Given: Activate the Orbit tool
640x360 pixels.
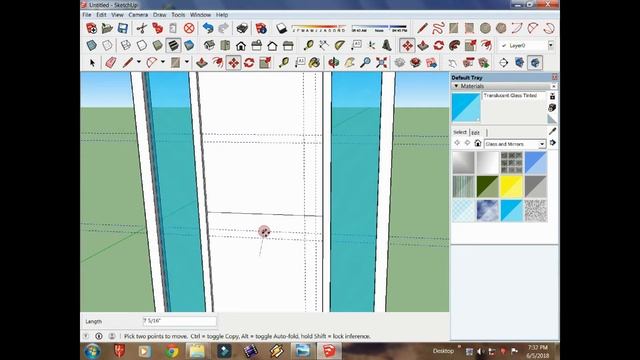Looking at the screenshot, I should pos(334,63).
